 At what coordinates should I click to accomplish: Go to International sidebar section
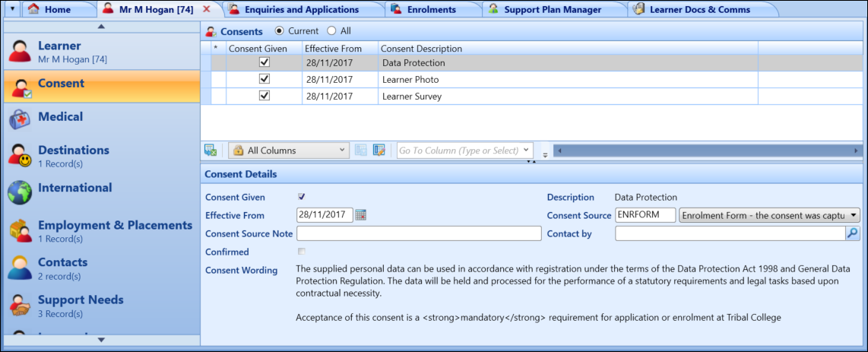pos(74,188)
